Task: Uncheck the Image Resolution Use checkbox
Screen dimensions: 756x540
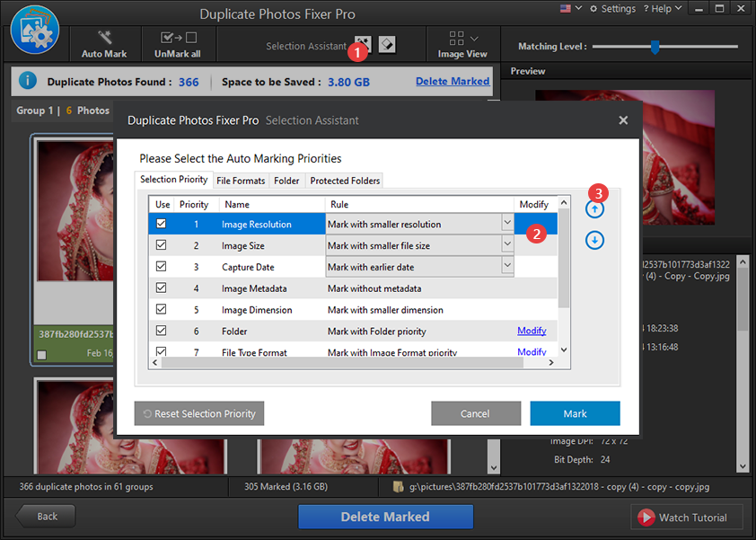Action: 161,224
